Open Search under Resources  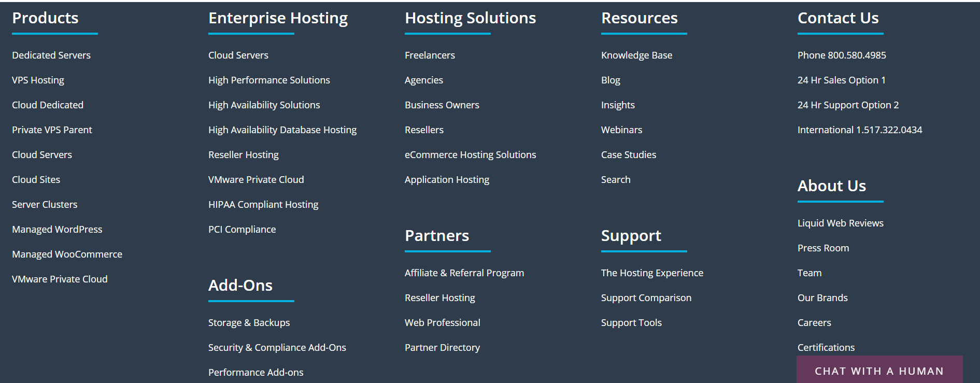point(616,179)
